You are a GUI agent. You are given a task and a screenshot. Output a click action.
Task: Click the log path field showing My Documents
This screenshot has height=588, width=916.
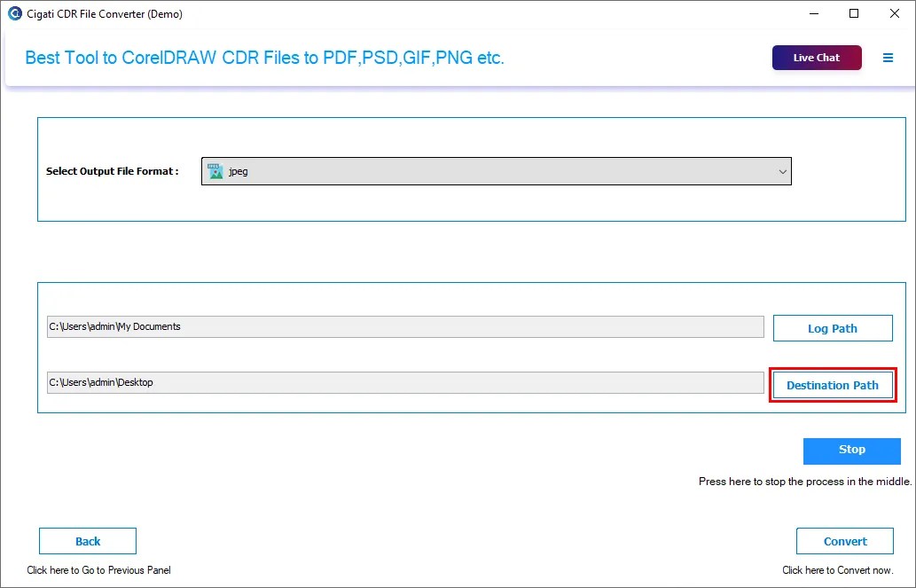click(x=405, y=326)
